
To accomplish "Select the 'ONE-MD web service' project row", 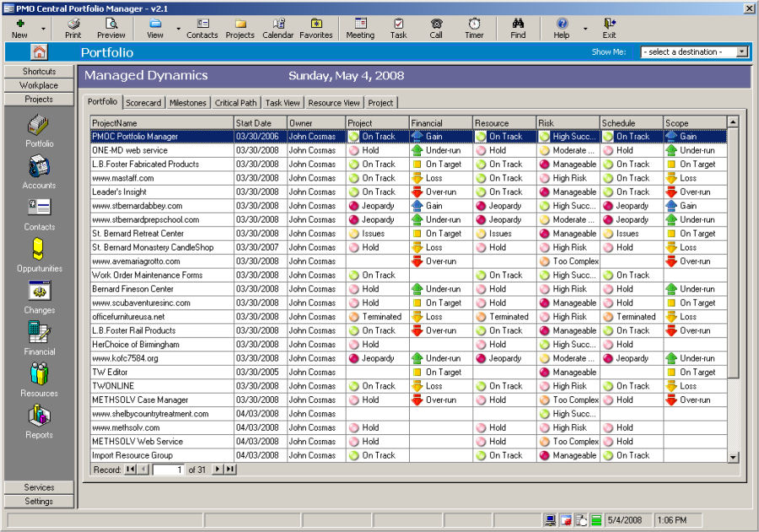I will click(x=408, y=151).
